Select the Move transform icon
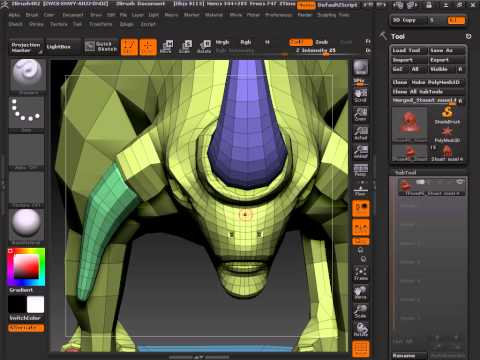Screen dimensions: 480x360 166,47
